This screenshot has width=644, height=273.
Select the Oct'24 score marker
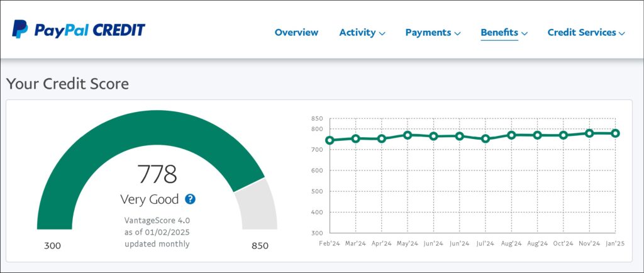coord(563,135)
